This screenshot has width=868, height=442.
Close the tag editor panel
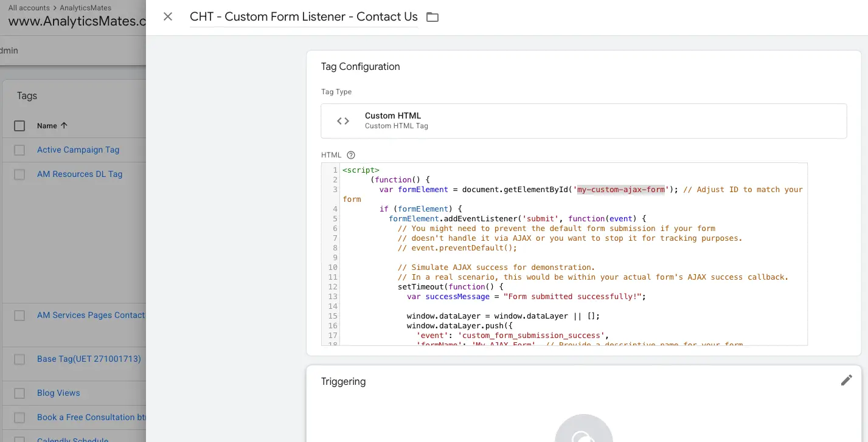(x=168, y=16)
